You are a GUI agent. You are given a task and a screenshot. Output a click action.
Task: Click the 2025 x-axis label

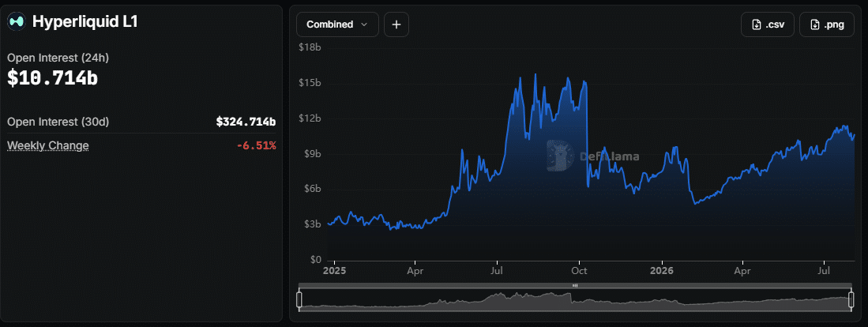pyautogui.click(x=334, y=271)
